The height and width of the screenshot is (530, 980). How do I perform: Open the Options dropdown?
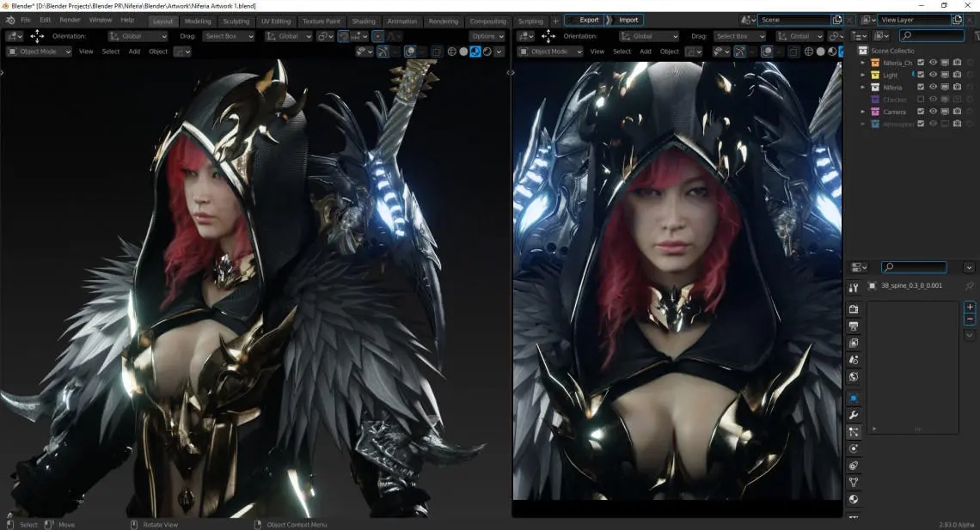[487, 36]
